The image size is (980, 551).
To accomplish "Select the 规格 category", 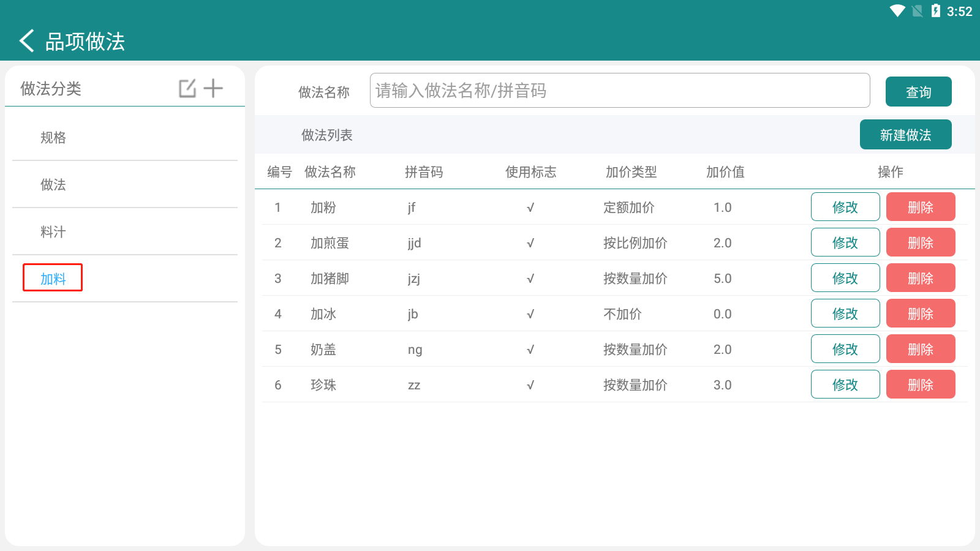I will tap(53, 138).
